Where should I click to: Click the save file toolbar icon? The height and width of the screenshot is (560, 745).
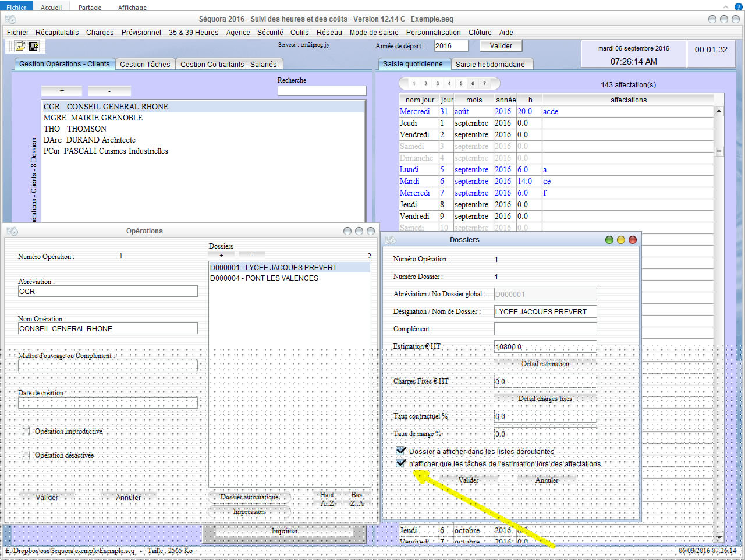(34, 46)
